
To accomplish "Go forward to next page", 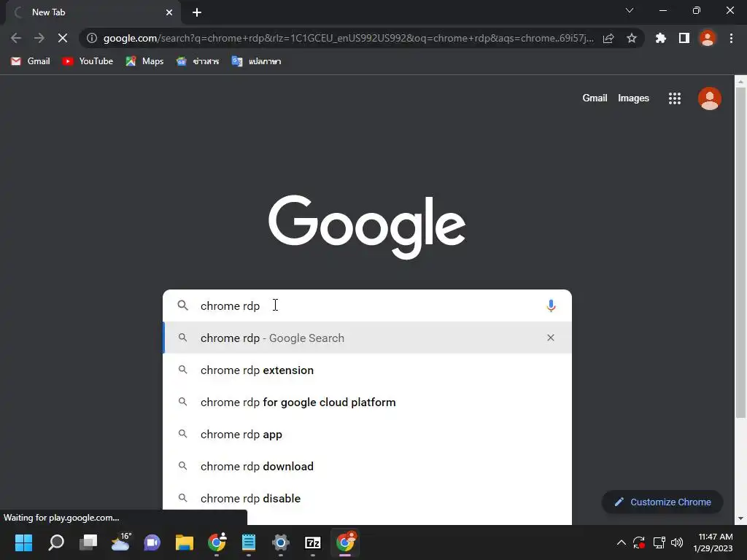I will [39, 38].
